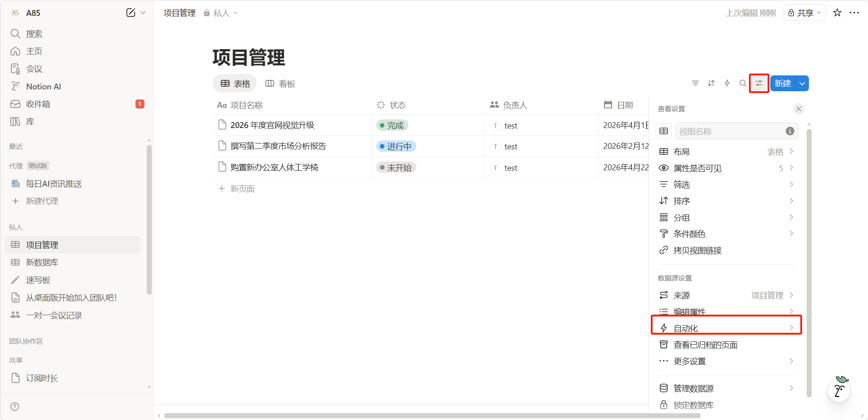Screen dimensions: 868x420
Task: Click the blue 新建 button
Action: (x=783, y=84)
